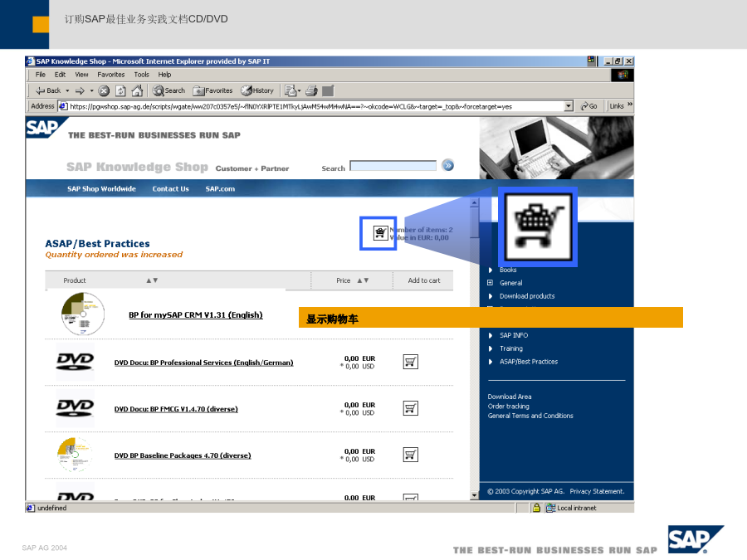The height and width of the screenshot is (560, 747).
Task: Click the Home icon in toolbar
Action: click(137, 90)
